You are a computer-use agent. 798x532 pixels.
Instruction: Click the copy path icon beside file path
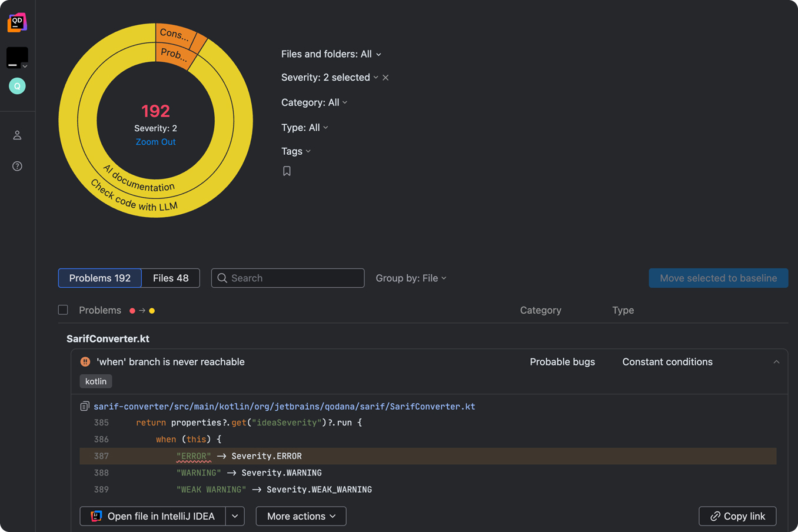point(85,407)
